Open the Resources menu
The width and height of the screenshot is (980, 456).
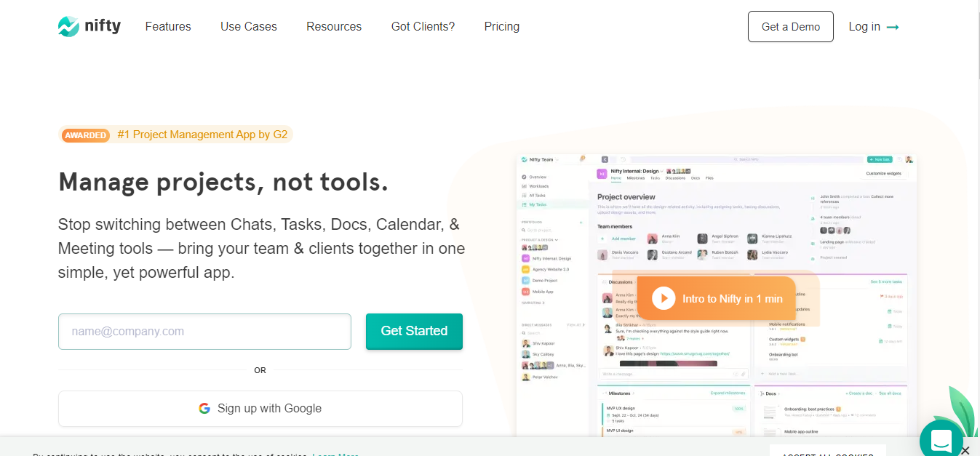click(x=334, y=27)
